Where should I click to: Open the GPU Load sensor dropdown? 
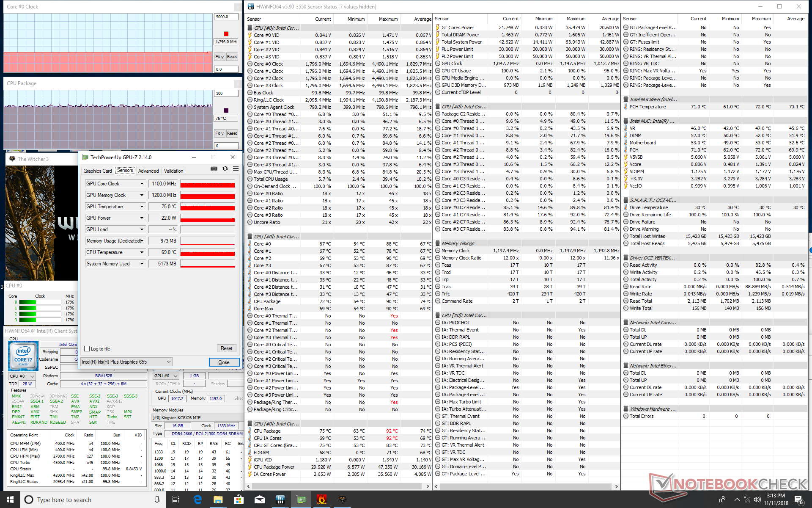click(142, 229)
